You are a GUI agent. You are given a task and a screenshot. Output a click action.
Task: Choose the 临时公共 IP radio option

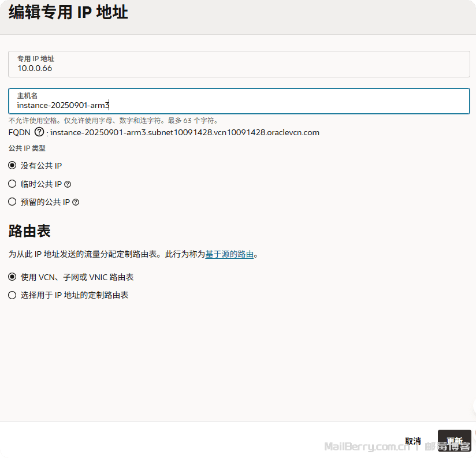(12, 184)
